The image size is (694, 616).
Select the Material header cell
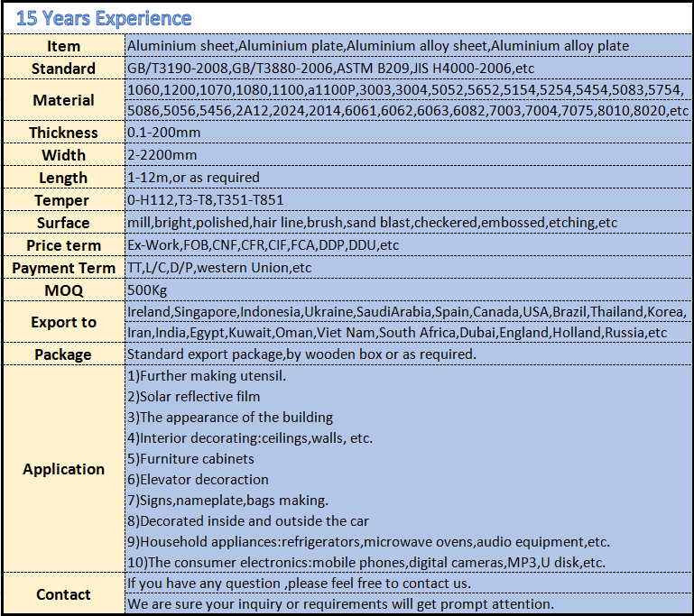pos(63,100)
